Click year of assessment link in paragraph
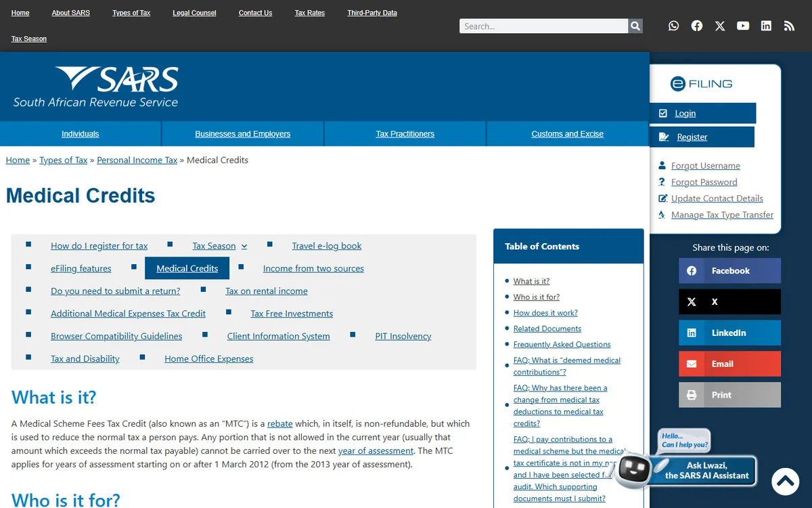The width and height of the screenshot is (812, 508). (376, 451)
